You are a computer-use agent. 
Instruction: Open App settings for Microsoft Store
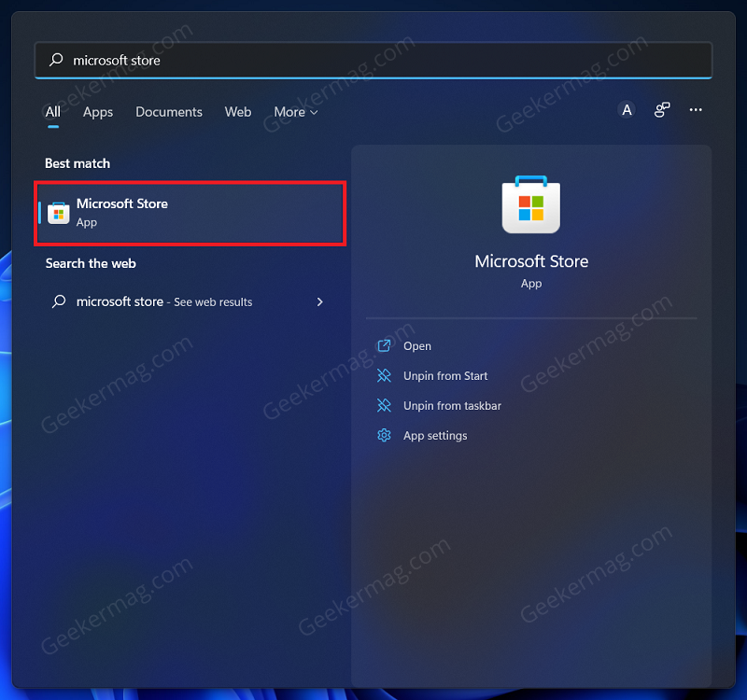(435, 436)
